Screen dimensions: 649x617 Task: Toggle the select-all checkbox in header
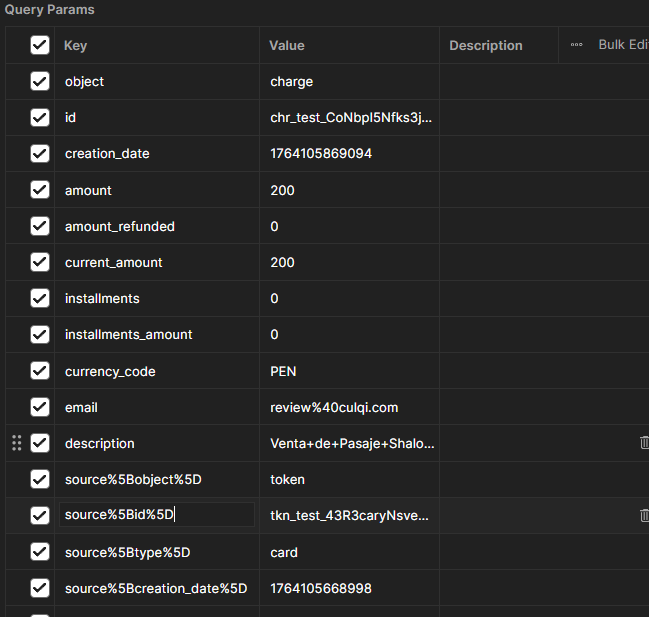(40, 45)
